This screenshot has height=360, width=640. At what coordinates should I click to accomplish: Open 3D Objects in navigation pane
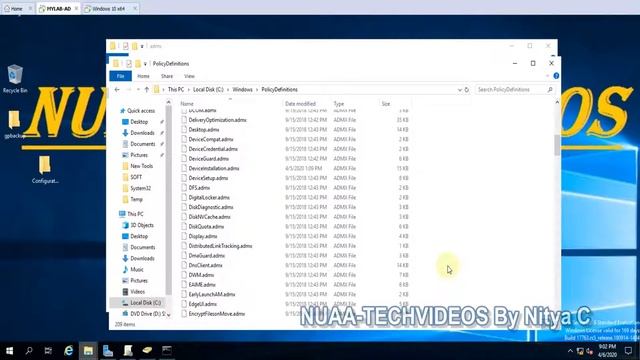[142, 225]
